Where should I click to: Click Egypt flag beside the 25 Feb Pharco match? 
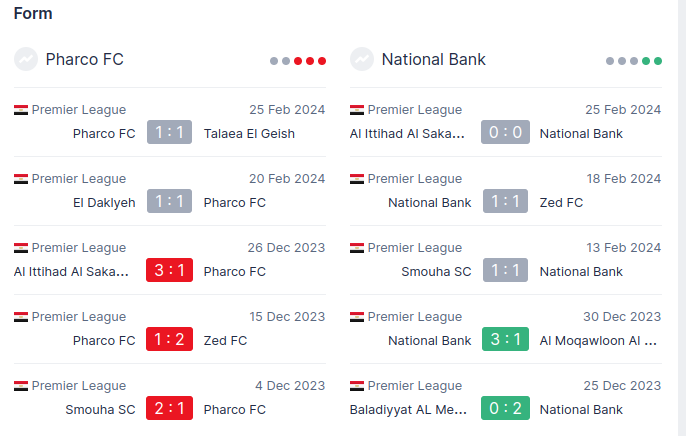coord(21,110)
